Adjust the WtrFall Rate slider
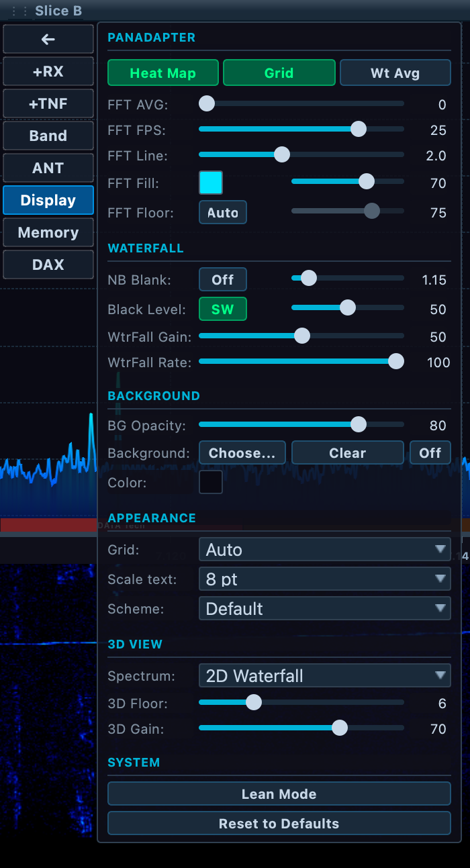The width and height of the screenshot is (470, 868). click(x=301, y=361)
